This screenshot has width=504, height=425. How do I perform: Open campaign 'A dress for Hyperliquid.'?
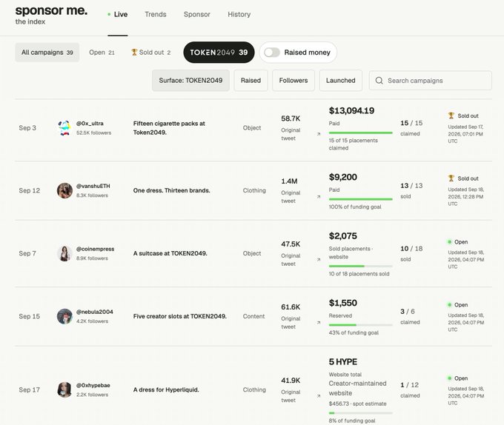(x=166, y=389)
